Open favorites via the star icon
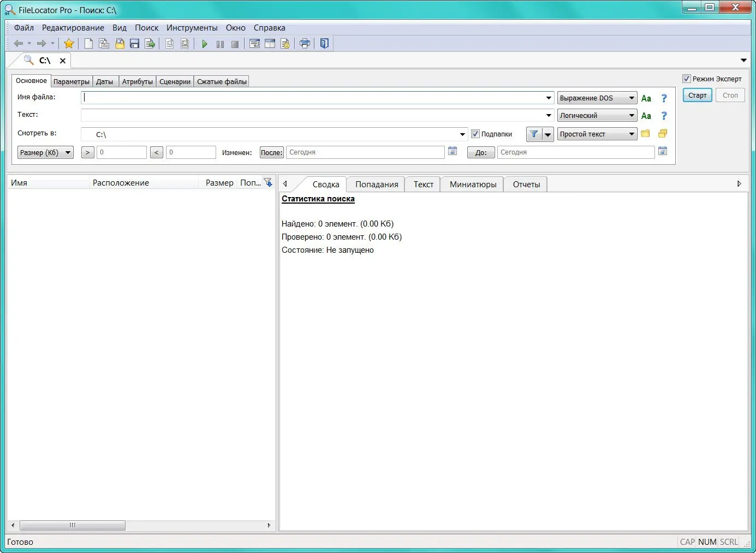This screenshot has height=553, width=756. pyautogui.click(x=69, y=44)
